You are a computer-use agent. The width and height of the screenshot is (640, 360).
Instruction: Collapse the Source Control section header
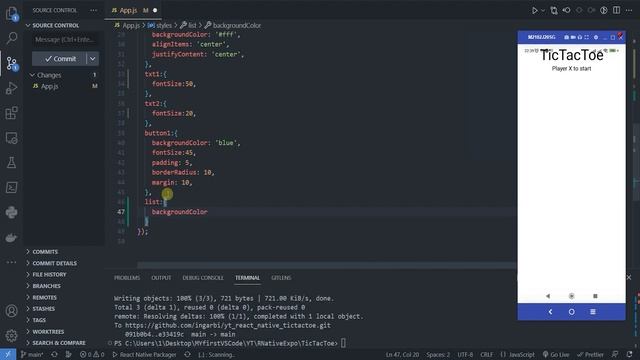pos(55,25)
